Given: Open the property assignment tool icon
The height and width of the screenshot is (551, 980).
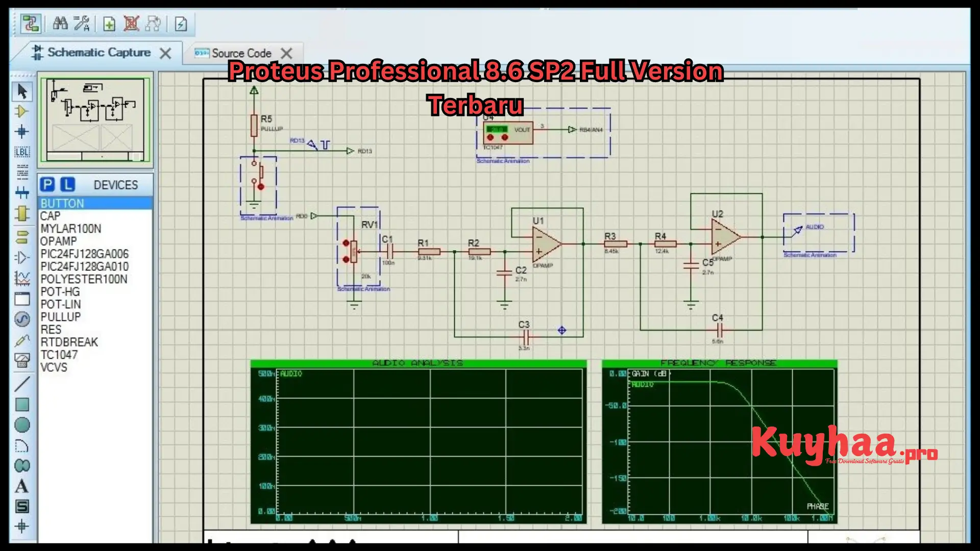Looking at the screenshot, I should click(x=82, y=23).
